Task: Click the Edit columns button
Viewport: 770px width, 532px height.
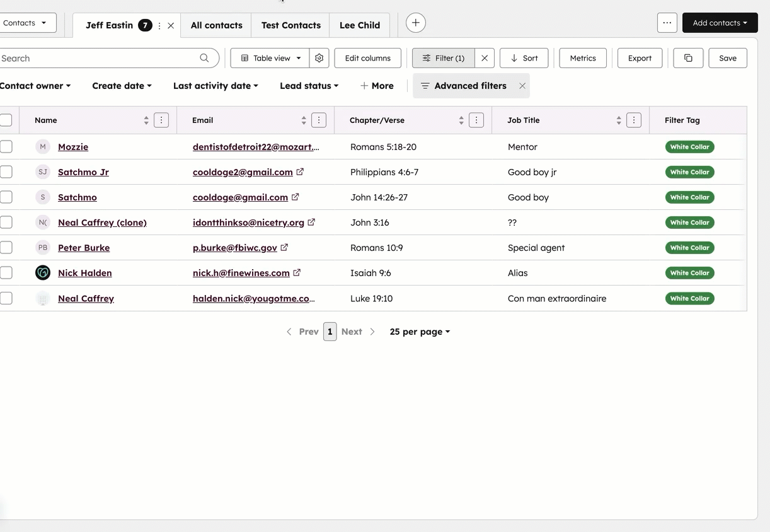Action: coord(367,58)
